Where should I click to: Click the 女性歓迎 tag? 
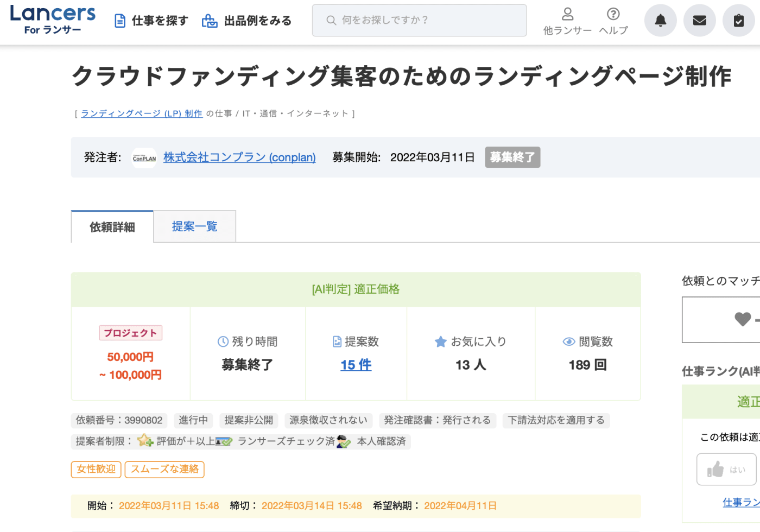pos(96,469)
